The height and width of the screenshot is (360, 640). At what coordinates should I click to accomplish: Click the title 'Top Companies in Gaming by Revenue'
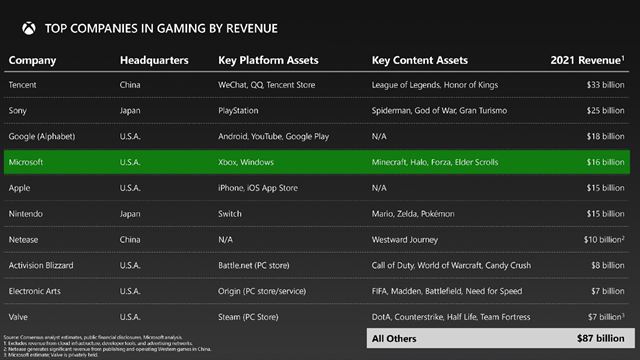(x=161, y=28)
